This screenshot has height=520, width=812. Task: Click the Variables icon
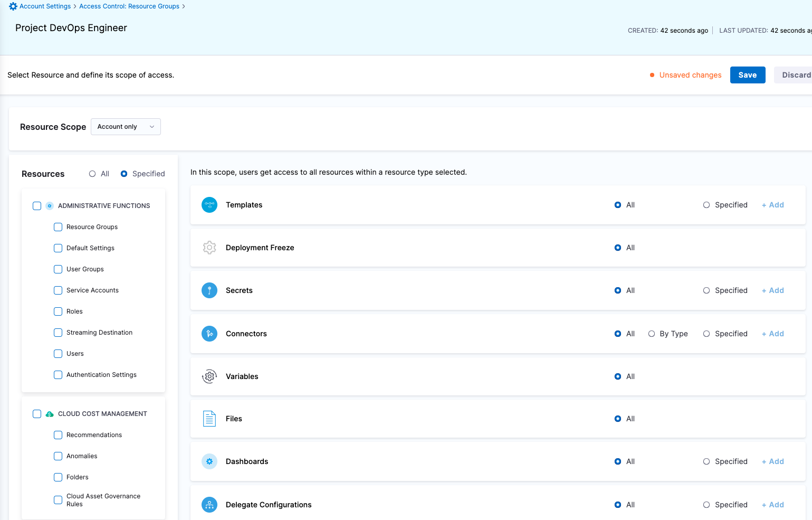(x=209, y=376)
